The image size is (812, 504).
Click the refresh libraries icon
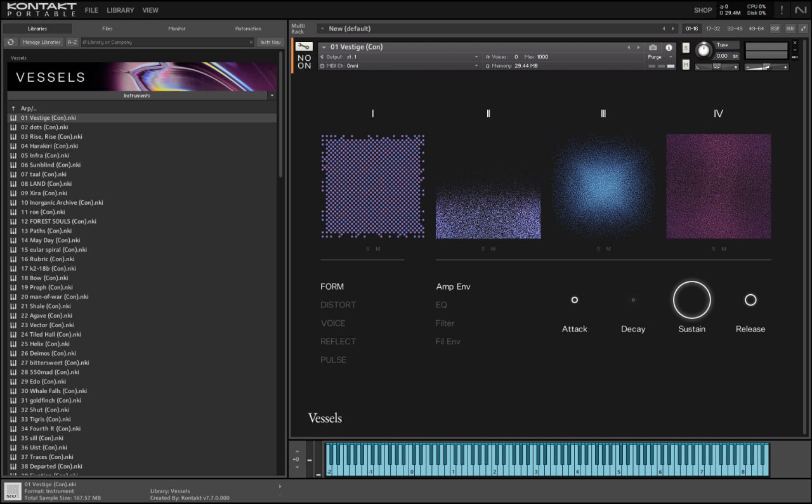click(10, 42)
